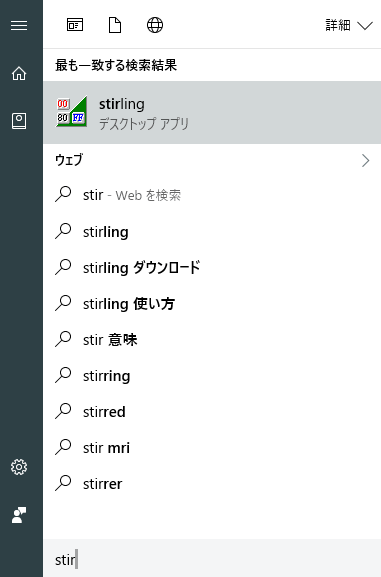Screen dimensions: 381x577
Task: Filter results by Web globe icon
Action: 155,25
